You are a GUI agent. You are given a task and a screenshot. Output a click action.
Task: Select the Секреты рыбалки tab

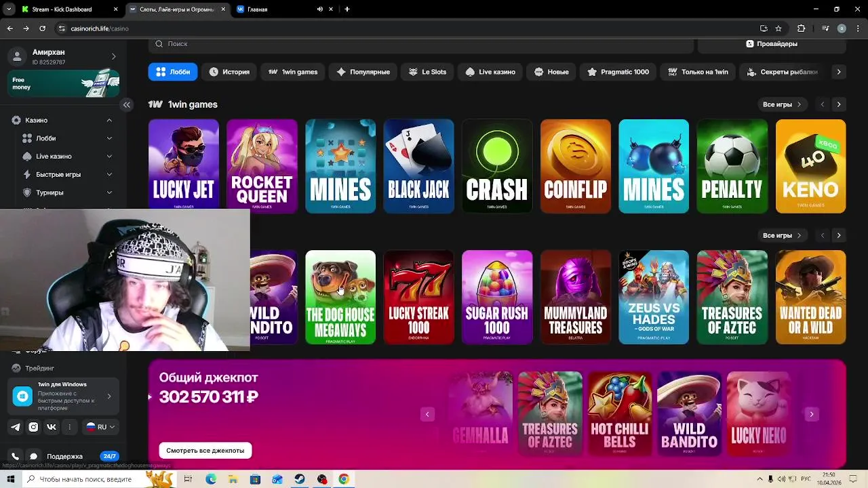point(782,72)
